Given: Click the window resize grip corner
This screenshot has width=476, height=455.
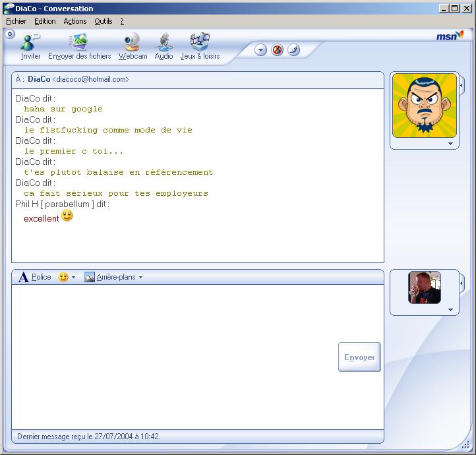Looking at the screenshot, I should click(x=465, y=445).
